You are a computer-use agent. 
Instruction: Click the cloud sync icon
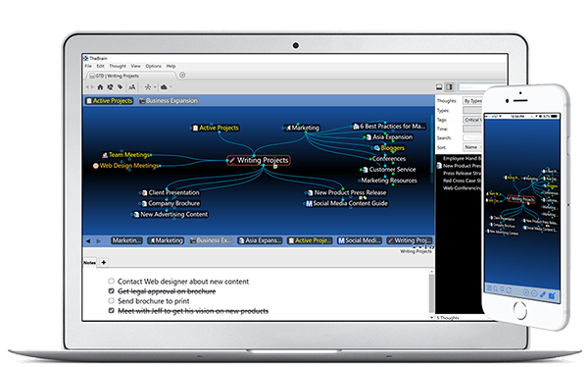pos(164,87)
